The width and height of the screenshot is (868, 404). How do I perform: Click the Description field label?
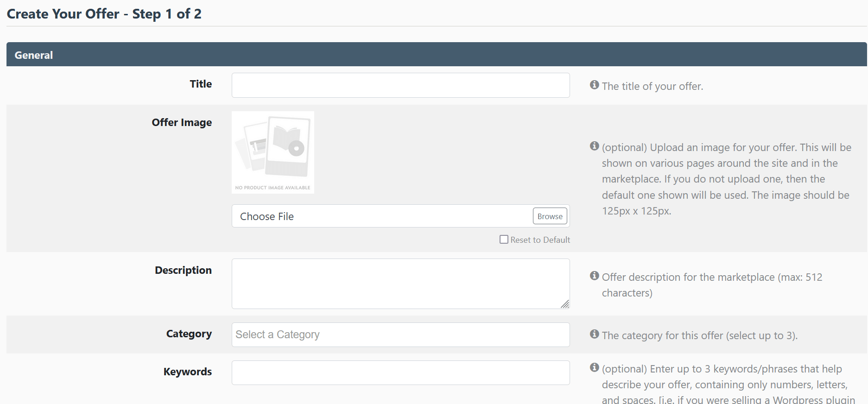coord(183,270)
